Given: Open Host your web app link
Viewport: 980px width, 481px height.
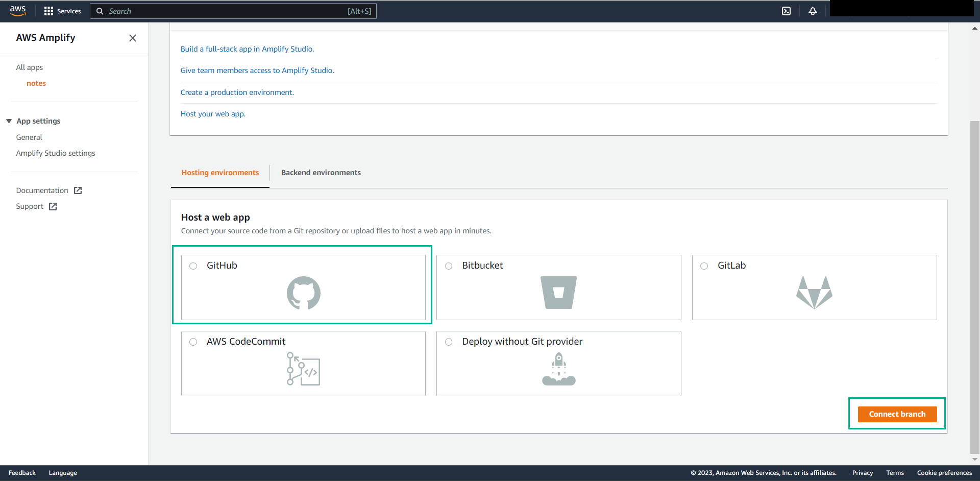Looking at the screenshot, I should pyautogui.click(x=213, y=114).
